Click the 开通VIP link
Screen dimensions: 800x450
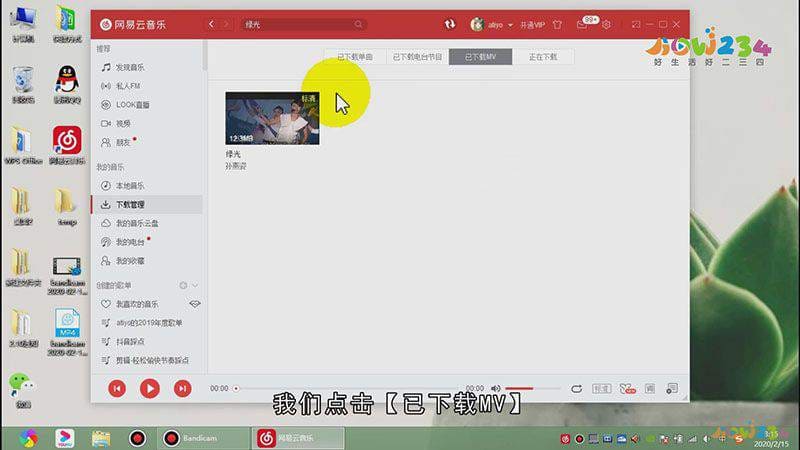point(532,24)
